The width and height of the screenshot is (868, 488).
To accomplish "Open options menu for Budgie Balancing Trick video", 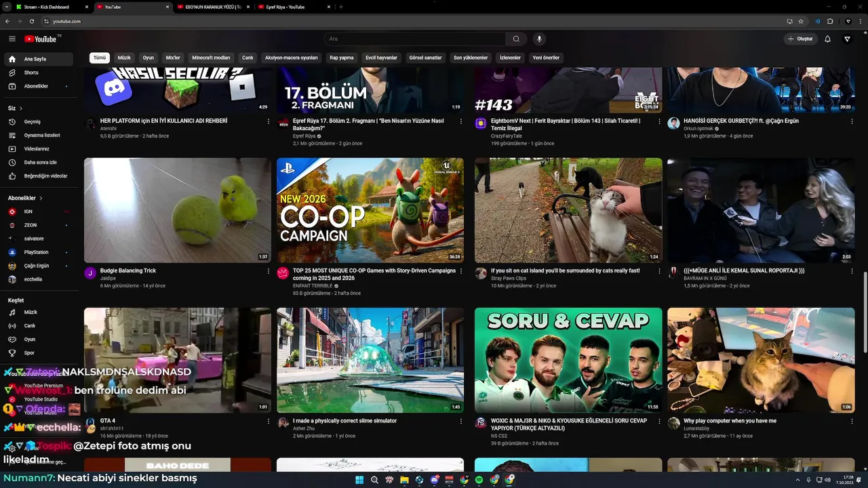I will coord(269,271).
